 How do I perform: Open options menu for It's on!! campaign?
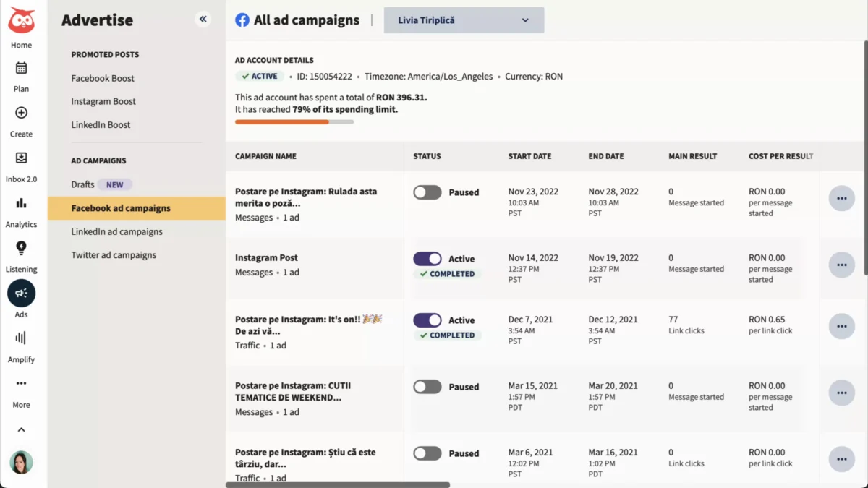842,326
